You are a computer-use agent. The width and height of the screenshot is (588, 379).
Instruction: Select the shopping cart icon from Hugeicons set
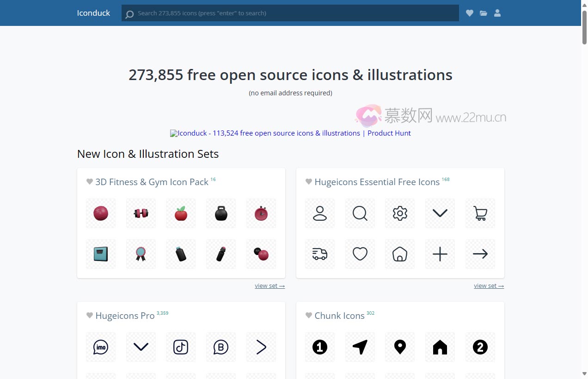tap(480, 213)
